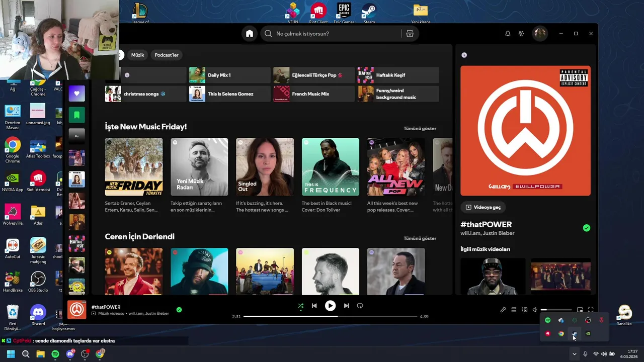This screenshot has width=644, height=362.
Task: Open OBS icon in tray overflow popup
Action: coord(588,320)
